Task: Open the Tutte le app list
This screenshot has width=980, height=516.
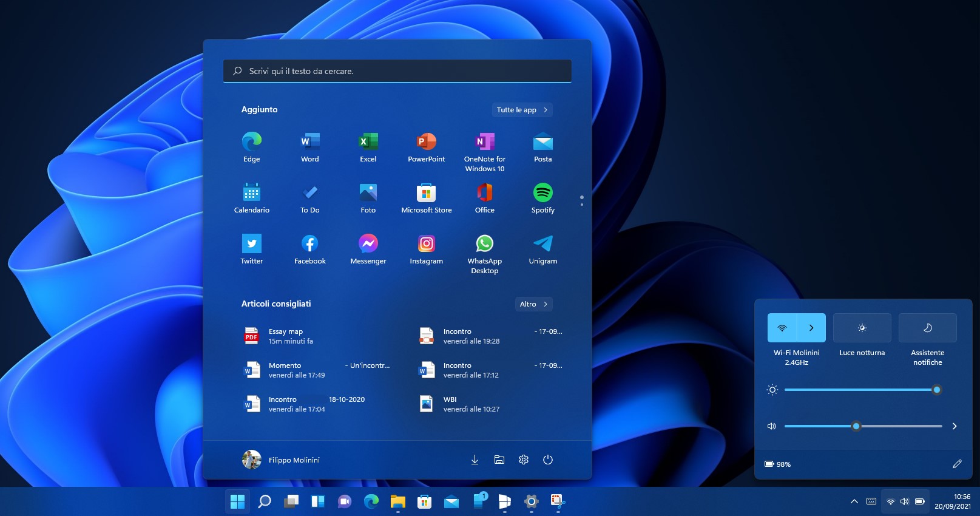Action: pyautogui.click(x=522, y=110)
